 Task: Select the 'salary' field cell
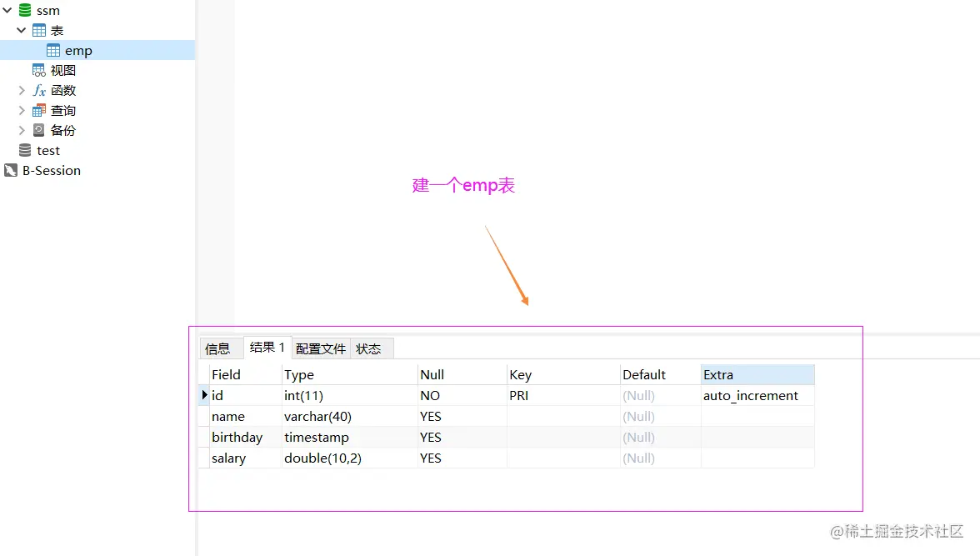246,458
